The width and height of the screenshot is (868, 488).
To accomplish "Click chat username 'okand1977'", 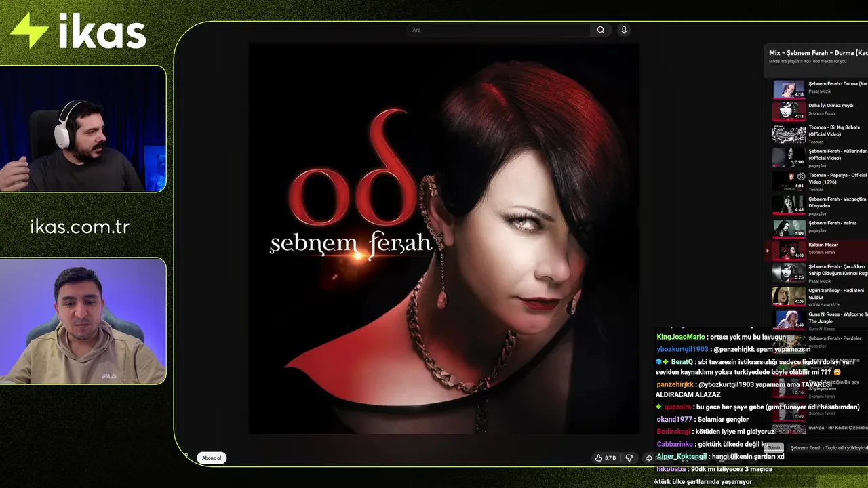I will tap(673, 419).
